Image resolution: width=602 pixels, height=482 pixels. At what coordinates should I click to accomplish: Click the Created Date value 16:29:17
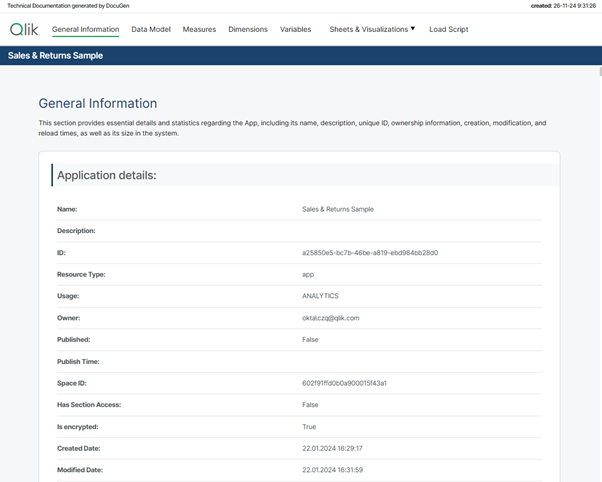click(x=332, y=448)
